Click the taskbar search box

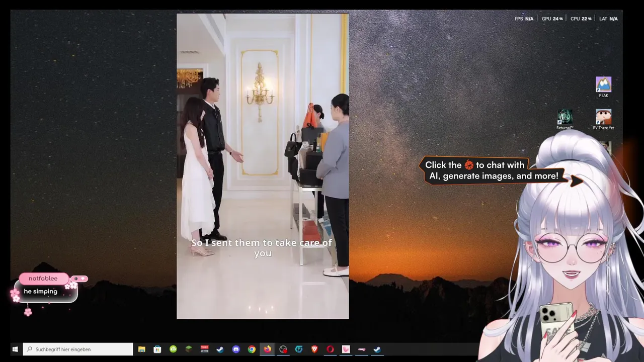pos(78,349)
